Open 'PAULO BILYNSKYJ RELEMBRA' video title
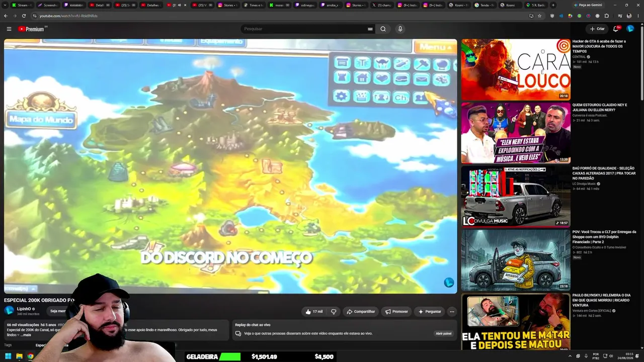Viewport: 644px width, 362px height. pyautogui.click(x=602, y=300)
